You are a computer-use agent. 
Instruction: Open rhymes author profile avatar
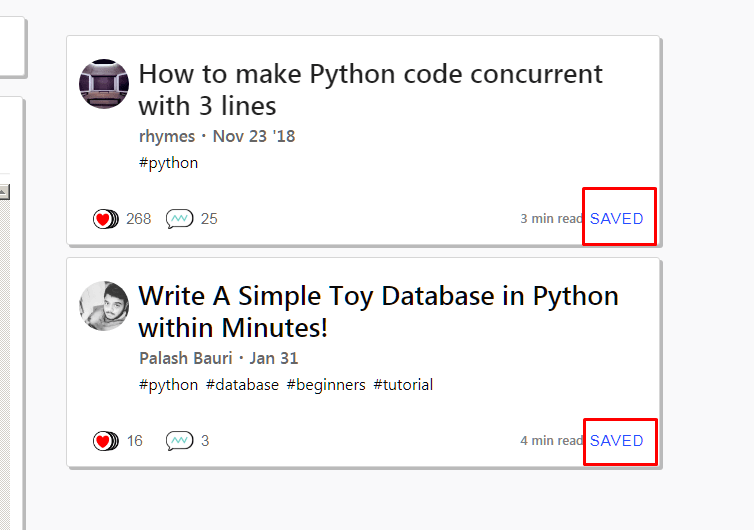pyautogui.click(x=104, y=84)
